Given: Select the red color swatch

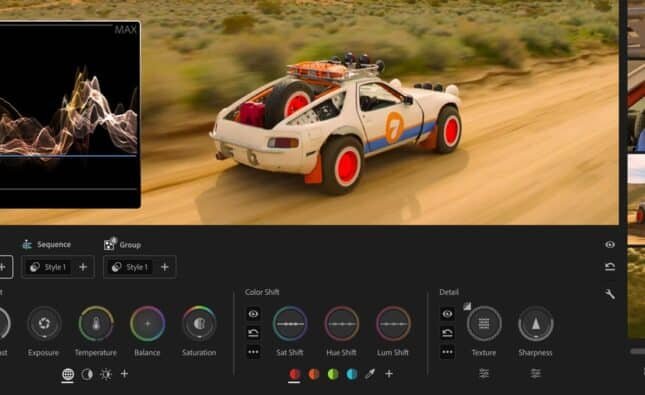Looking at the screenshot, I should click(295, 374).
